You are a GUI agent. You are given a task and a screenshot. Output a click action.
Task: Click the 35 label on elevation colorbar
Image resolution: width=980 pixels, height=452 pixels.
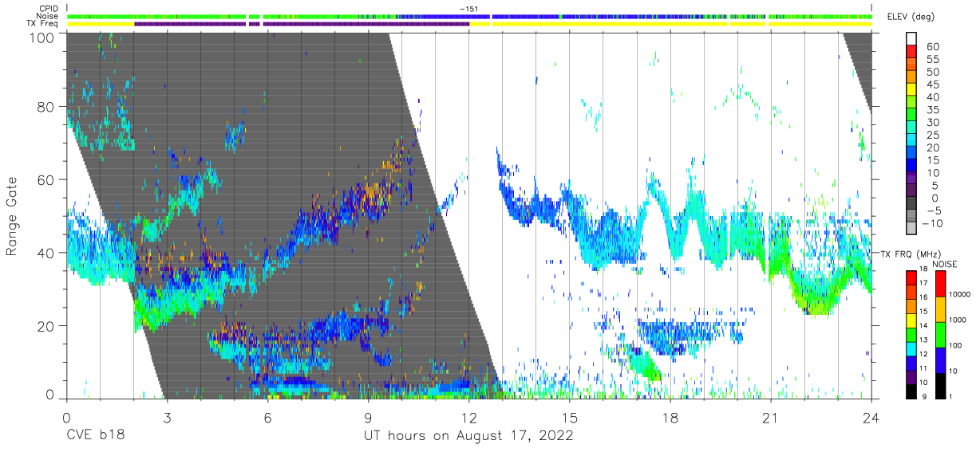coord(932,110)
